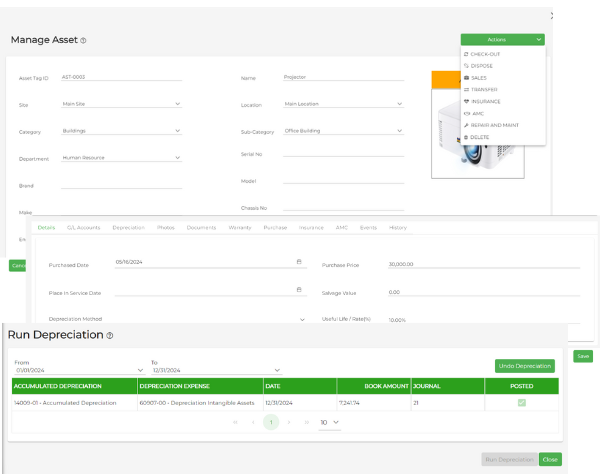Expand the Department dropdown
The height and width of the screenshot is (474, 600).
click(x=178, y=157)
